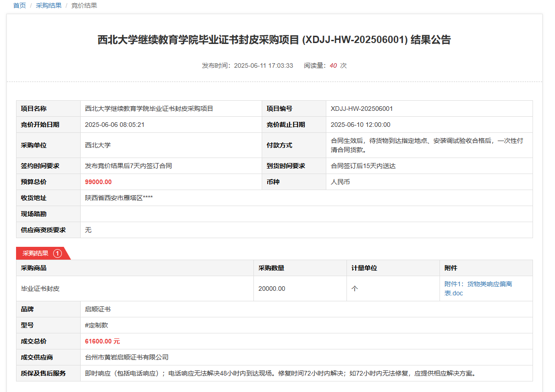Screen dimensions: 555x392
Task: Click the red budget value 99000.00
Action: (98, 182)
